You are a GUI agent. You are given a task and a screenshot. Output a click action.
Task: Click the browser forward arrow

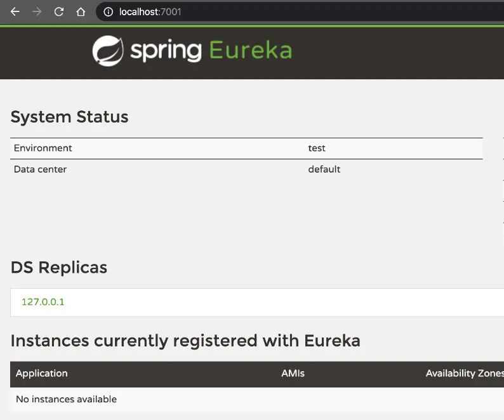click(x=37, y=12)
